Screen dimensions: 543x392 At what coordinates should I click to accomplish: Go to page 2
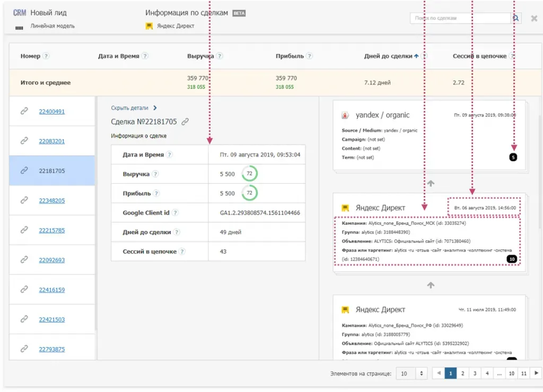coord(462,373)
